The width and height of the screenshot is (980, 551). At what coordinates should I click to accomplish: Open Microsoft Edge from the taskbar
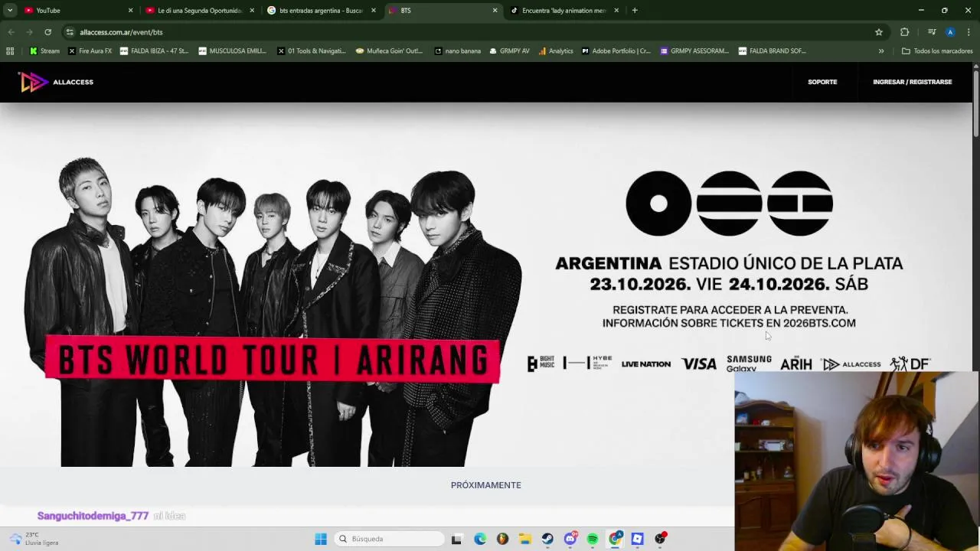tap(479, 539)
